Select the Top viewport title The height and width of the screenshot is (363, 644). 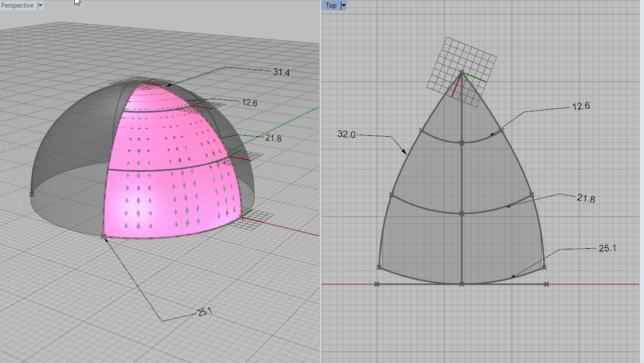click(x=331, y=5)
